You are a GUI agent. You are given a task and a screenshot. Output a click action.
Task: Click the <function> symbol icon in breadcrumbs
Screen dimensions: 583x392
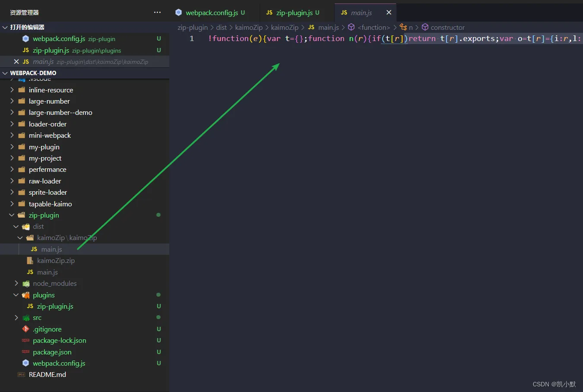point(352,27)
